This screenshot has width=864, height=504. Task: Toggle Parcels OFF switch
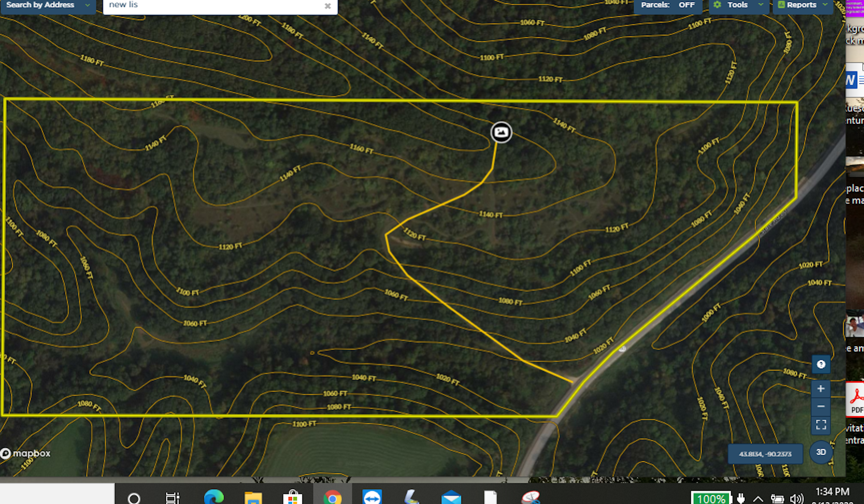pos(667,5)
